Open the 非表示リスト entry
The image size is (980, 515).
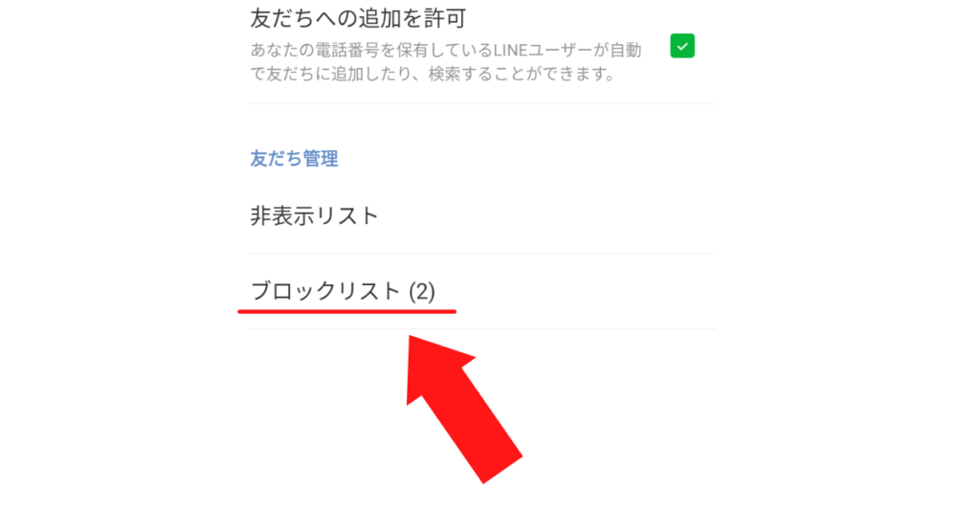(482, 216)
